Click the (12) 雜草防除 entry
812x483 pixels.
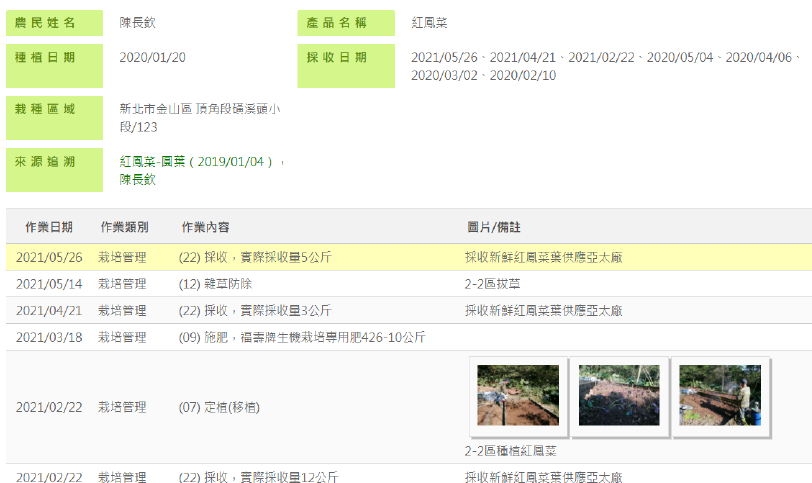(215, 284)
